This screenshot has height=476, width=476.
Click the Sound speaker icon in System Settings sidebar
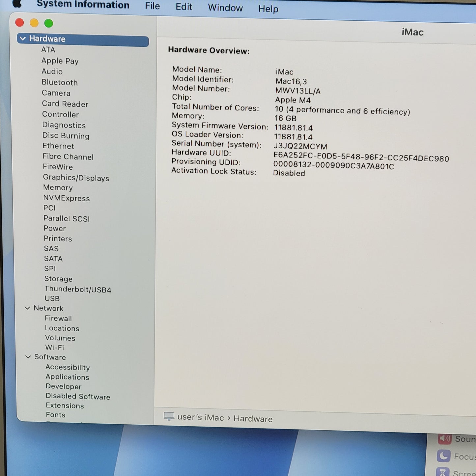[x=445, y=439]
